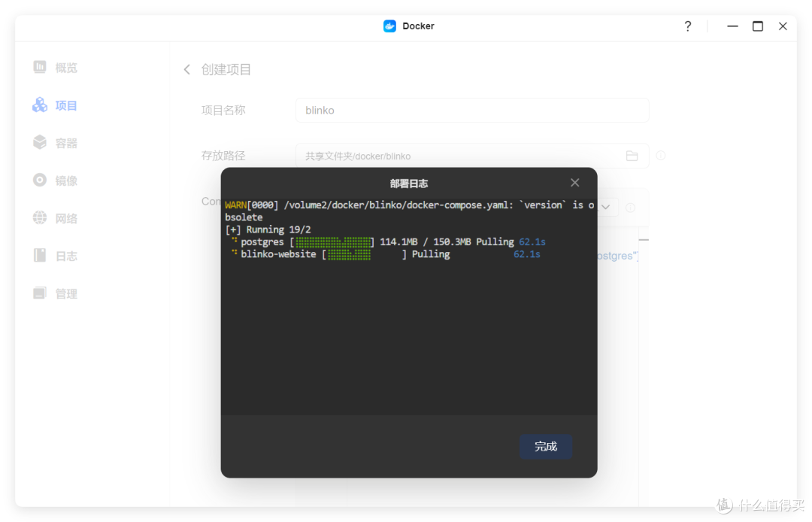Open the Container (容器) sidebar icon
This screenshot has height=522, width=812.
tap(40, 143)
